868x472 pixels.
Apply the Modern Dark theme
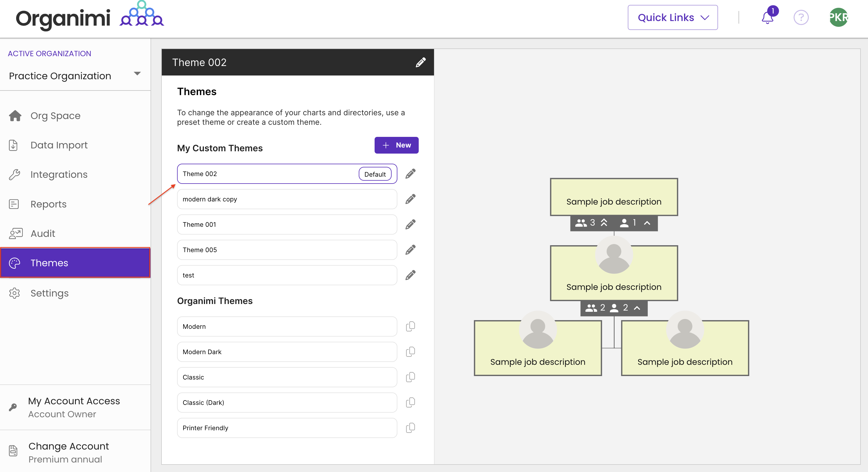coord(287,352)
